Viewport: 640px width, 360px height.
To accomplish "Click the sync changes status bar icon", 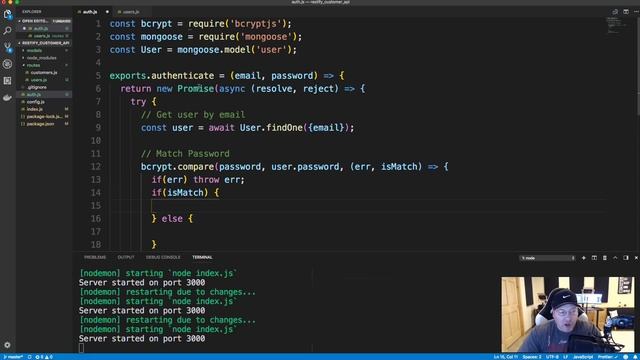I will click(30, 357).
